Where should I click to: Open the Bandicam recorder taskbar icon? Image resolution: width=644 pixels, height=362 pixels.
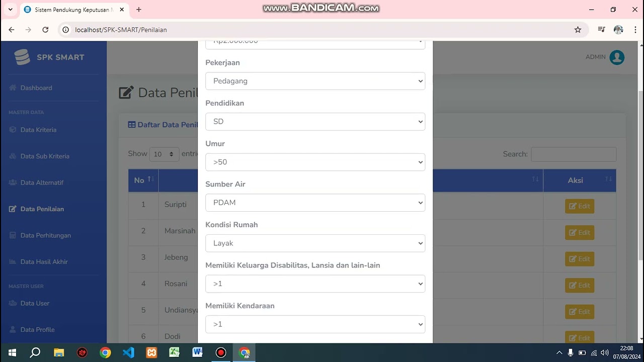coord(221,352)
